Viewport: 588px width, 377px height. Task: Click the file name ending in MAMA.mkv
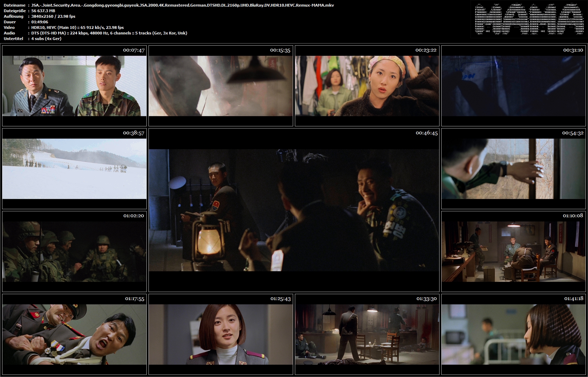click(x=183, y=5)
